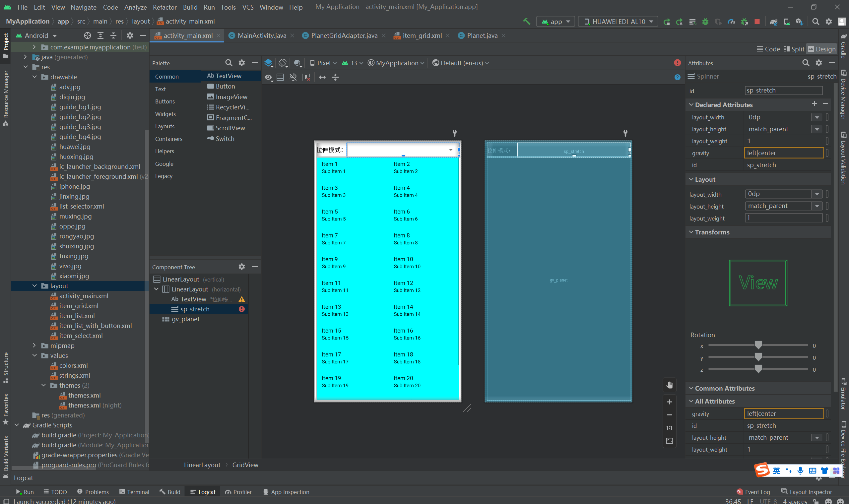Screen dimensions: 849x504
Task: Click the orientation rotate icon in design toolbar
Action: [283, 63]
